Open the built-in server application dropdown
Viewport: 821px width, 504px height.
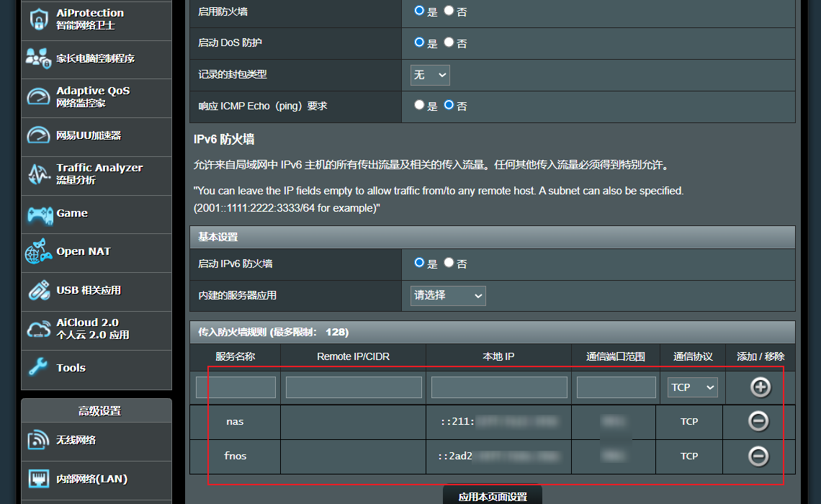448,295
